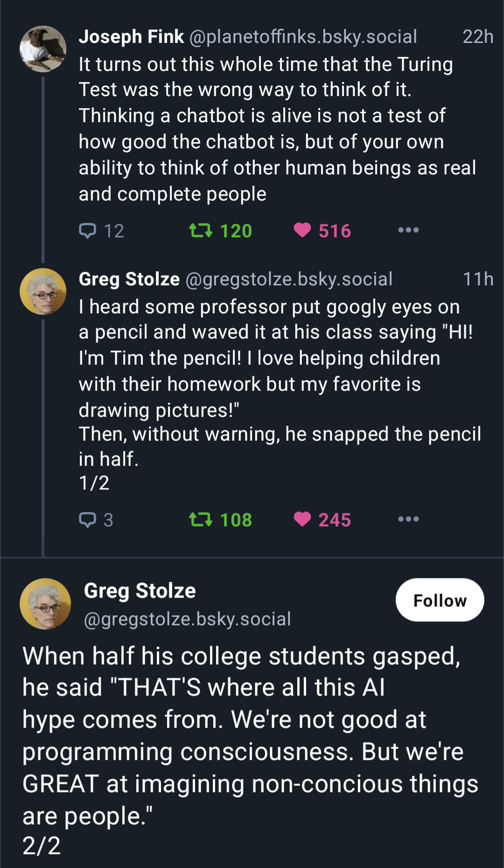This screenshot has height=868, width=504.
Task: View Greg Stolze's large avatar in main post
Action: coord(45,604)
